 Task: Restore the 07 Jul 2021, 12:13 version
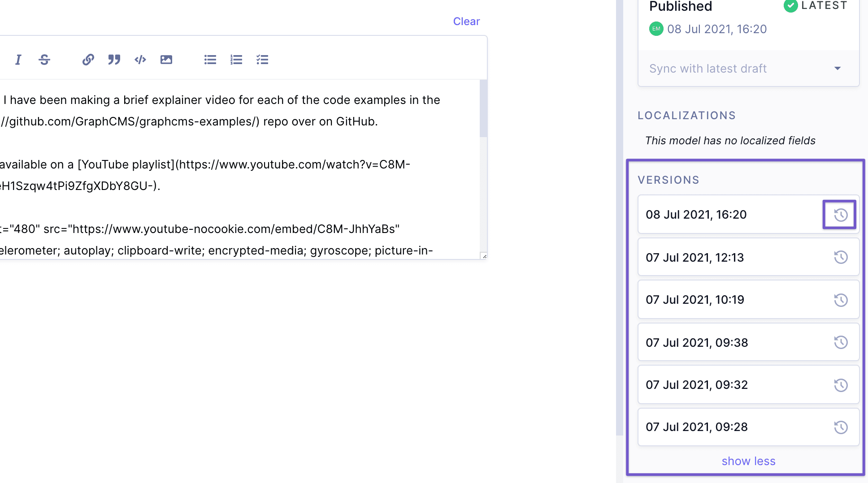pyautogui.click(x=841, y=257)
